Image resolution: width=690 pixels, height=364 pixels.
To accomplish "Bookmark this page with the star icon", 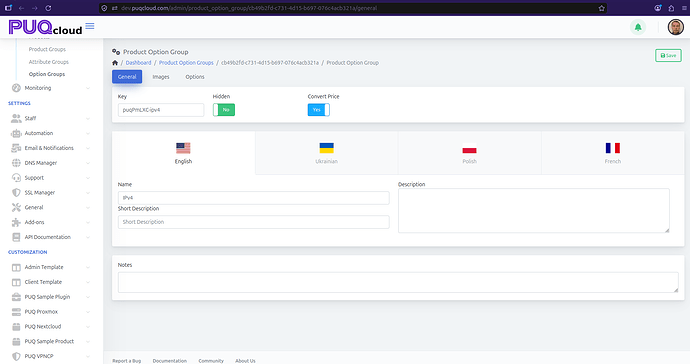I will pyautogui.click(x=602, y=8).
